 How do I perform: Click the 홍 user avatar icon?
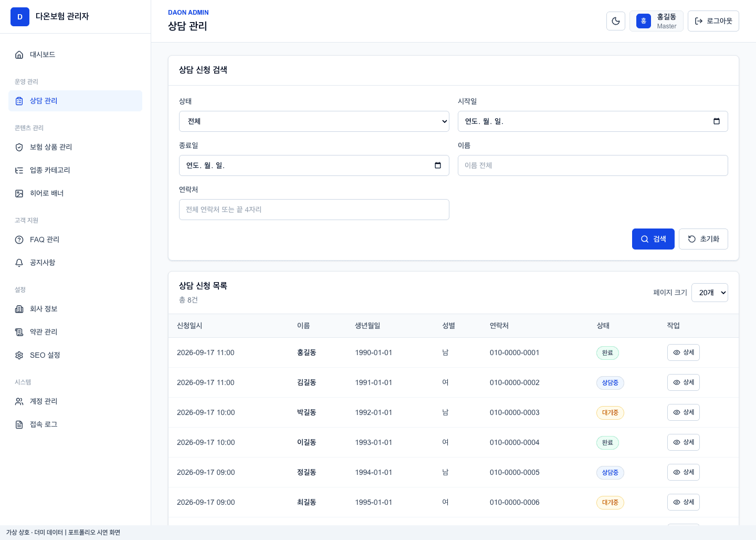point(644,21)
